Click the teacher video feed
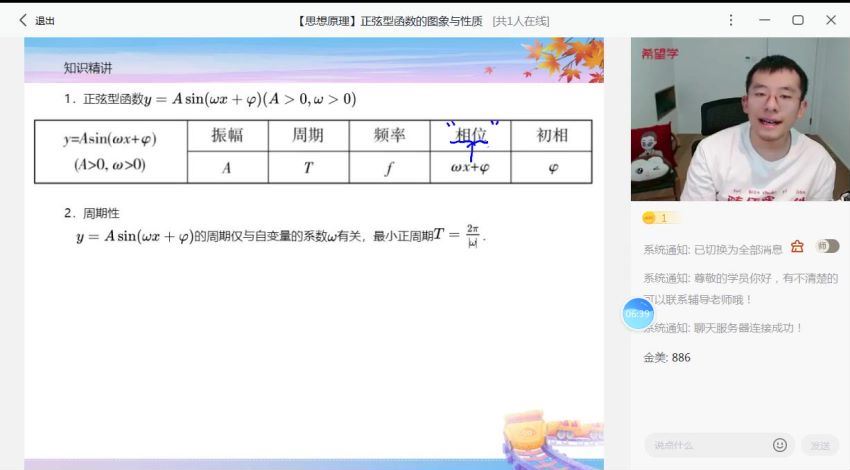Screen dimensions: 850x470 [x=740, y=119]
